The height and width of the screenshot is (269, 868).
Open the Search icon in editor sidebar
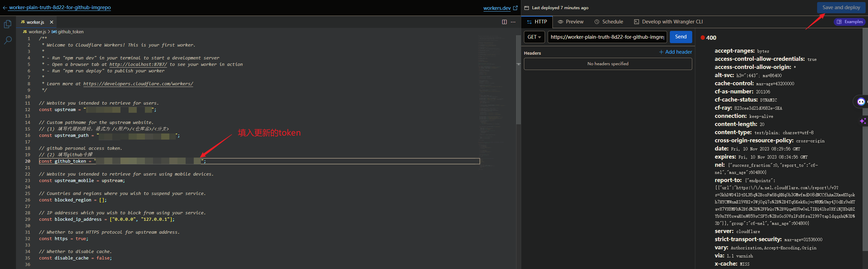pyautogui.click(x=7, y=40)
